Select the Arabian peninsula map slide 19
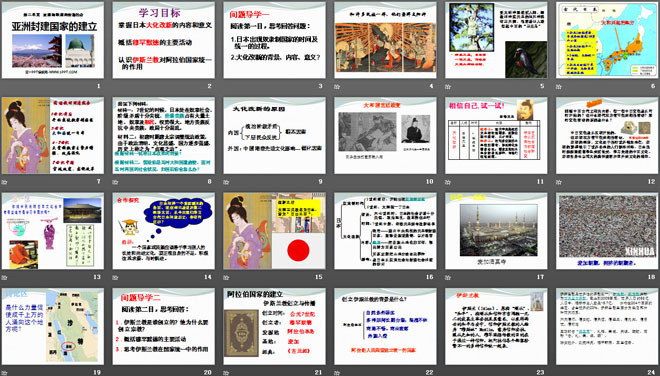 point(53,326)
